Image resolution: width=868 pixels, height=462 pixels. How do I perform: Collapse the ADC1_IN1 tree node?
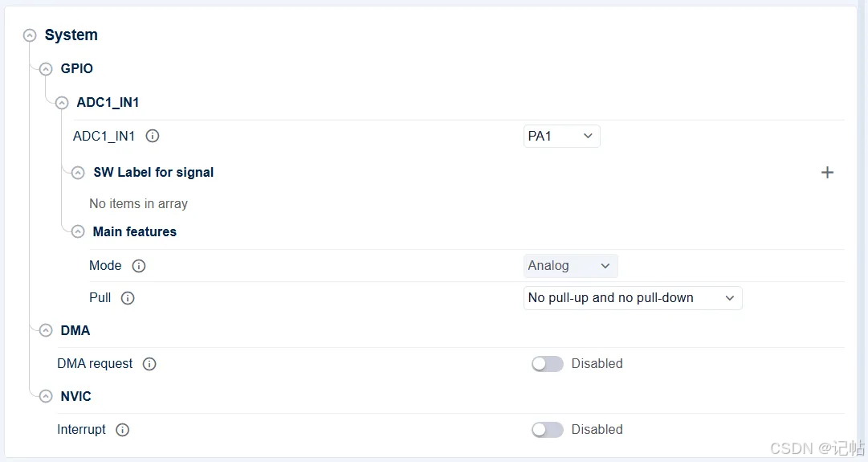tap(62, 103)
